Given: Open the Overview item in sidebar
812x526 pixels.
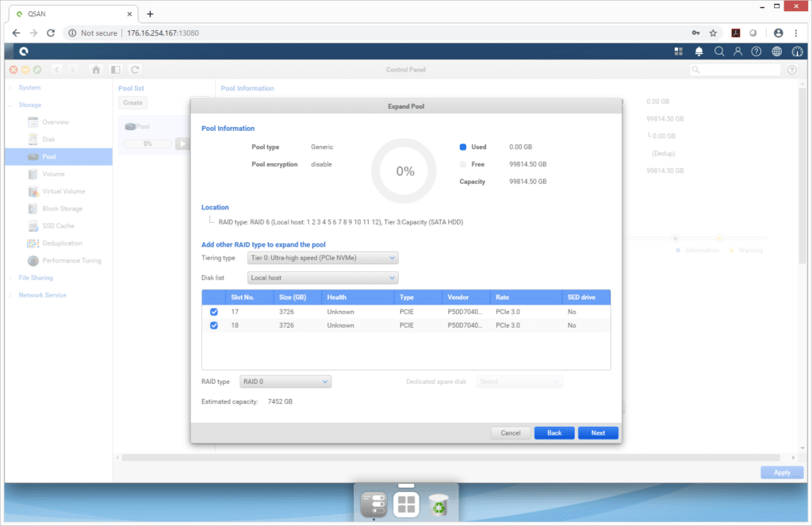Looking at the screenshot, I should pos(56,122).
